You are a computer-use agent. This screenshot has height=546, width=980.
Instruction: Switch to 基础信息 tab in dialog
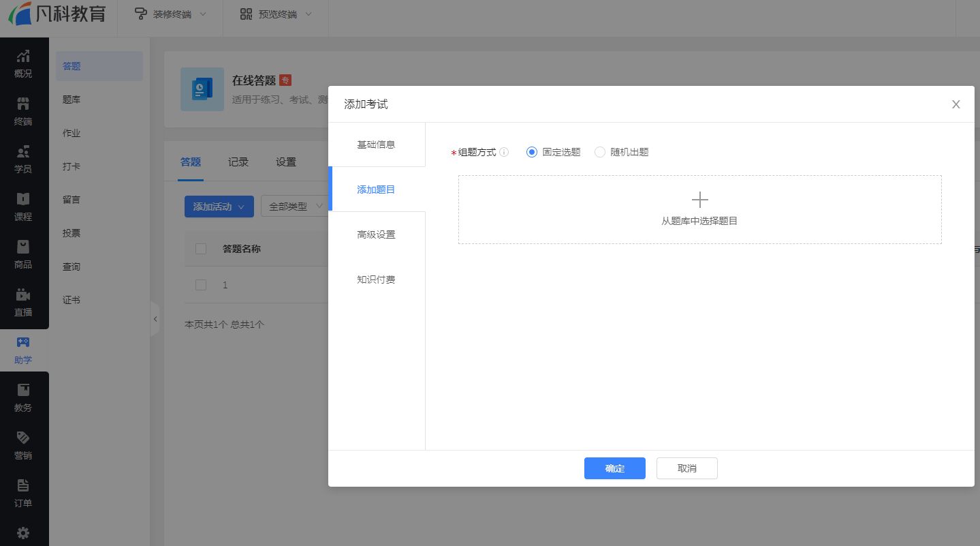[x=377, y=145]
